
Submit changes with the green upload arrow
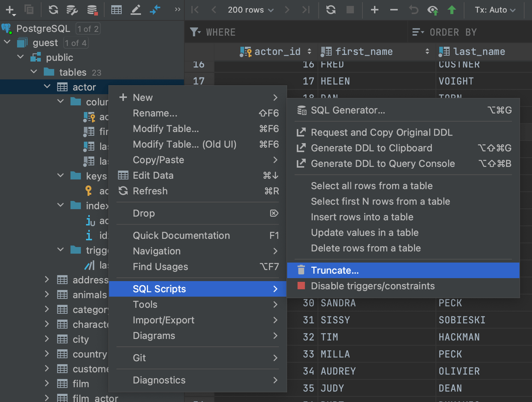[452, 10]
